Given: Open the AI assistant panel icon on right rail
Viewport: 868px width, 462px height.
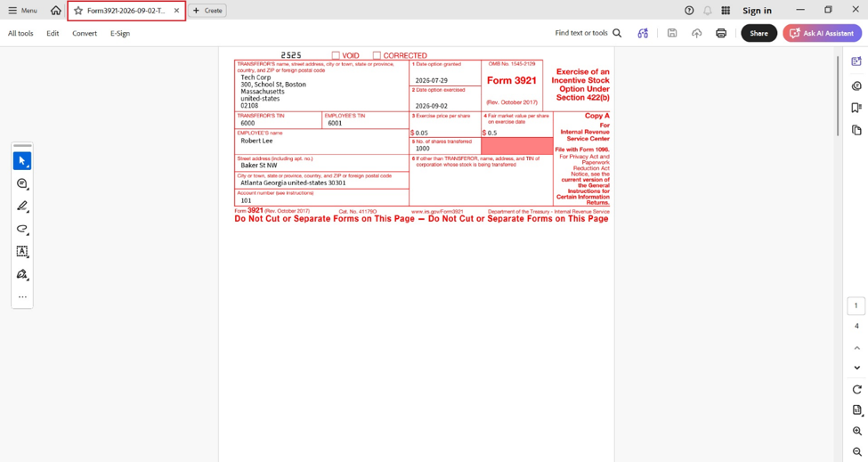Looking at the screenshot, I should coord(856,61).
